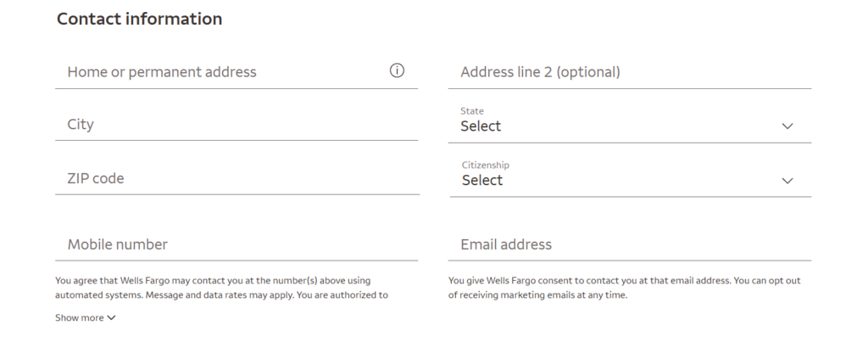This screenshot has width=868, height=342.
Task: Click the Citizenship dropdown chevron arrow
Action: 787,181
